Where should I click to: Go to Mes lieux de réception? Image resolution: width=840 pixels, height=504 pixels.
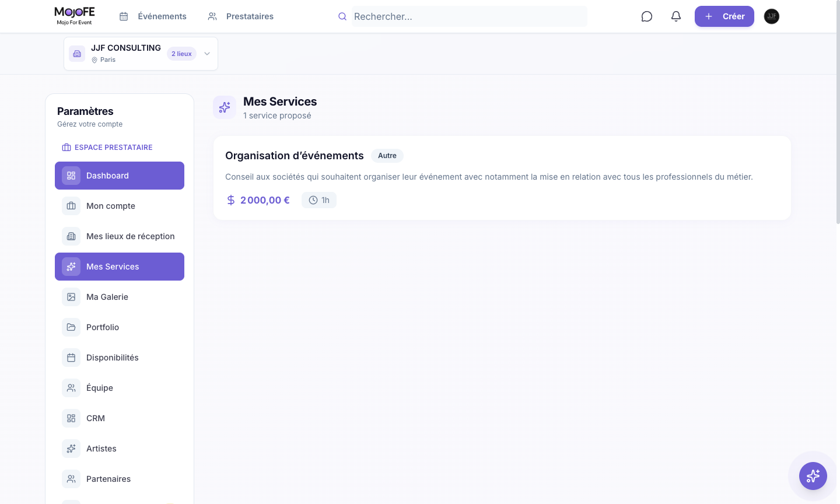pyautogui.click(x=120, y=236)
